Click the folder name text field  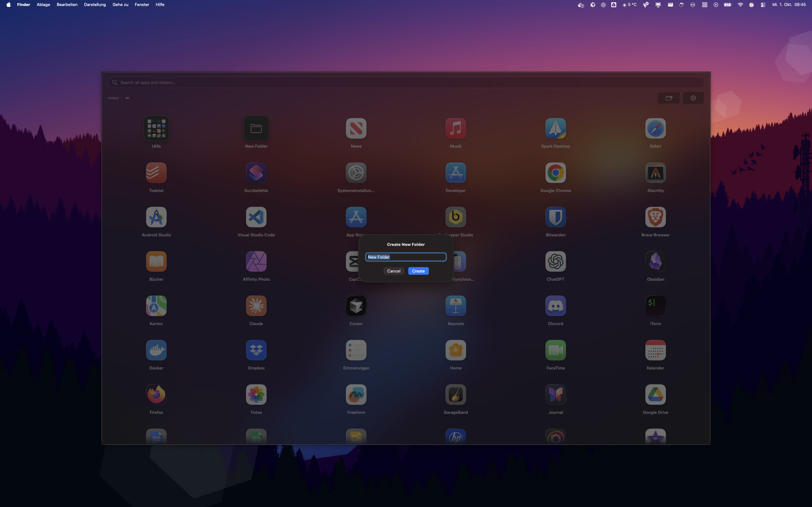406,257
